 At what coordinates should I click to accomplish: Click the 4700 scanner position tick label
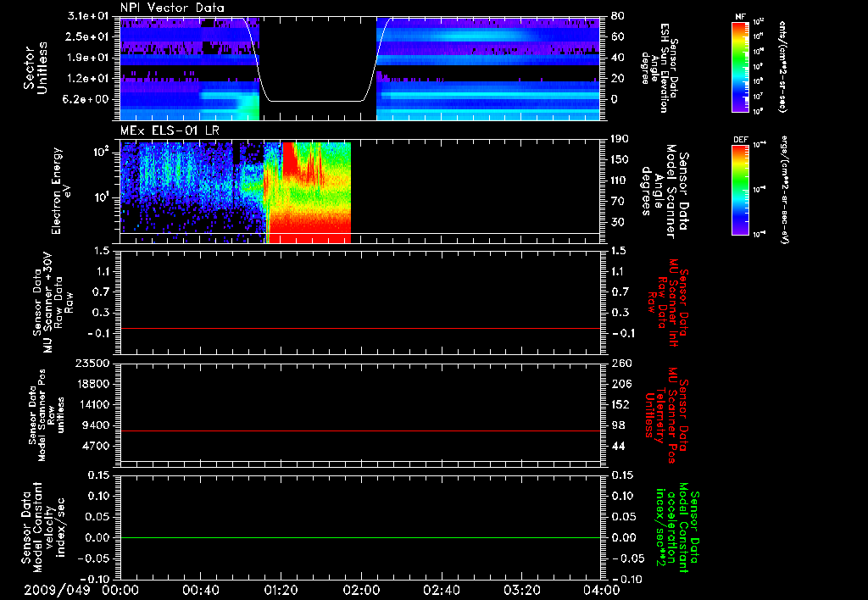pyautogui.click(x=96, y=446)
